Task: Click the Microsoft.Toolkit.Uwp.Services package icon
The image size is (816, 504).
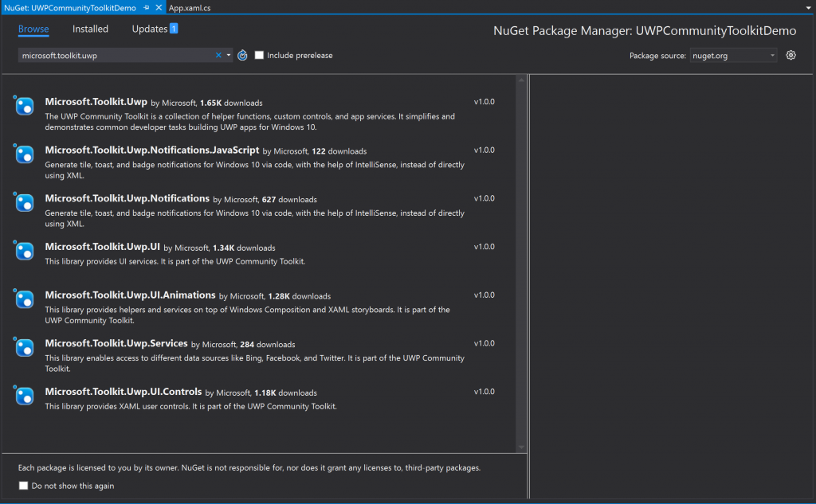Action: point(24,347)
